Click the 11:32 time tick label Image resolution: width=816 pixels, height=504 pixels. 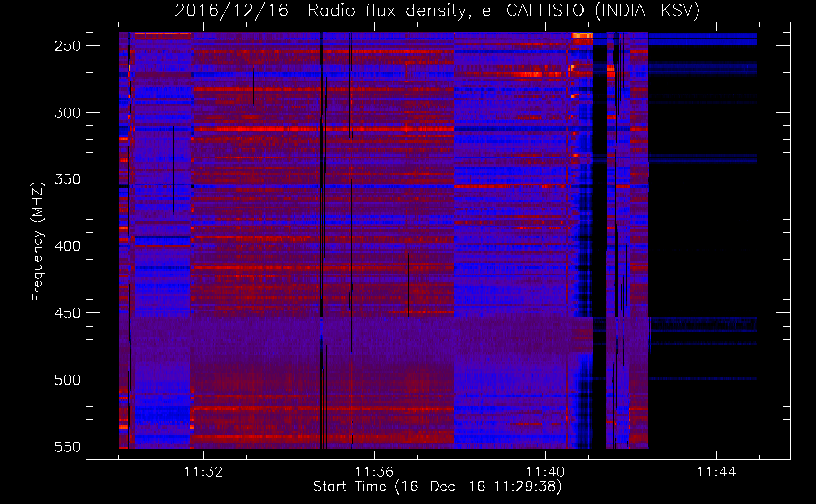pyautogui.click(x=203, y=472)
